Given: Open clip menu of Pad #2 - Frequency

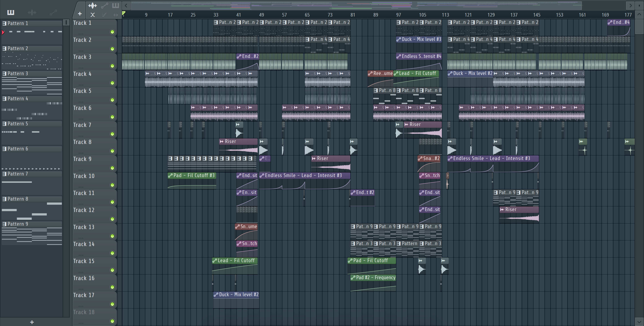Looking at the screenshot, I should pyautogui.click(x=353, y=277).
